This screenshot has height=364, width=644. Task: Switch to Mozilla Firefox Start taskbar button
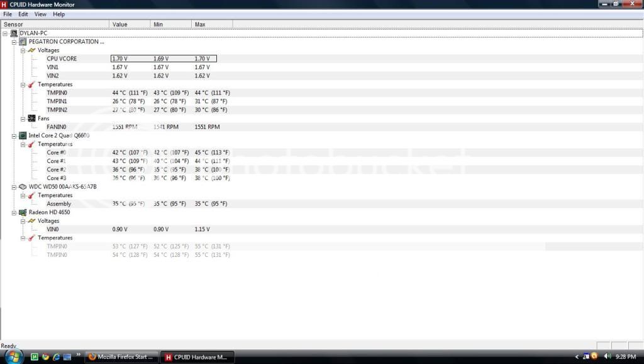pyautogui.click(x=121, y=357)
